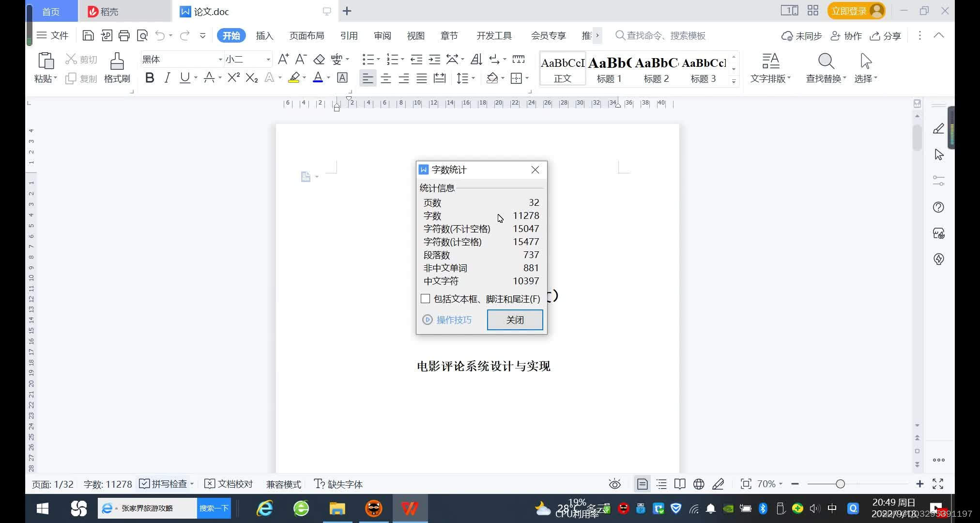This screenshot has width=980, height=523.
Task: Toggle align left paragraph button
Action: click(x=368, y=78)
